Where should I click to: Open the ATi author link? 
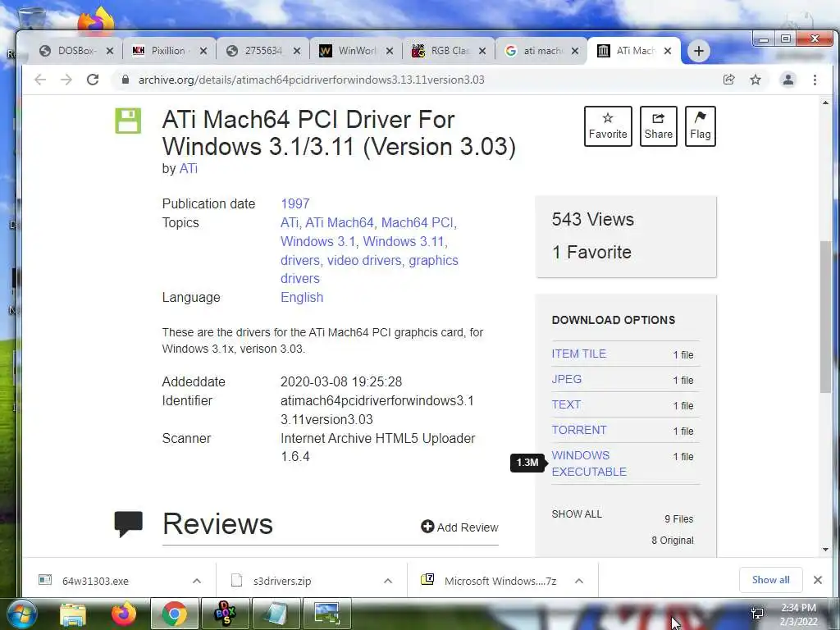189,168
